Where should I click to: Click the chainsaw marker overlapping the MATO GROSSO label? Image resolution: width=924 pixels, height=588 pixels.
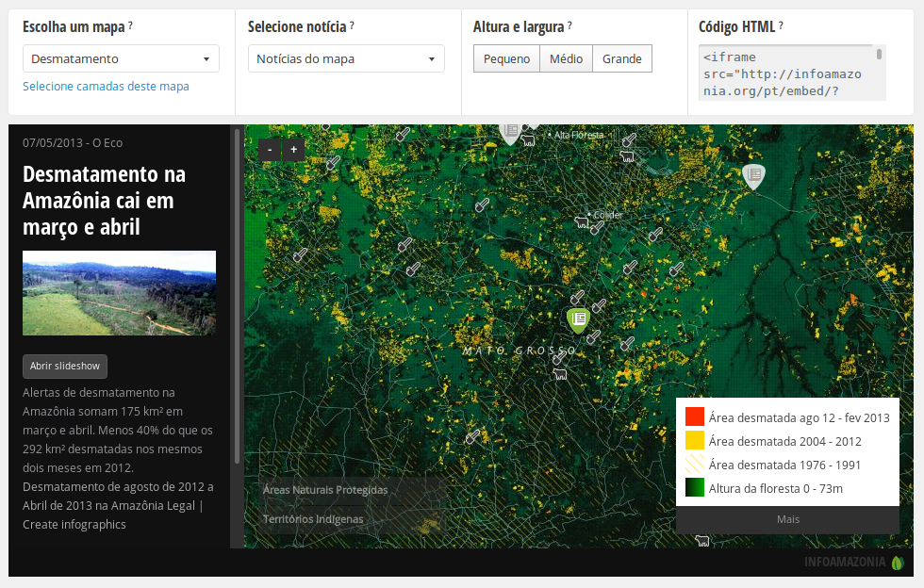559,357
